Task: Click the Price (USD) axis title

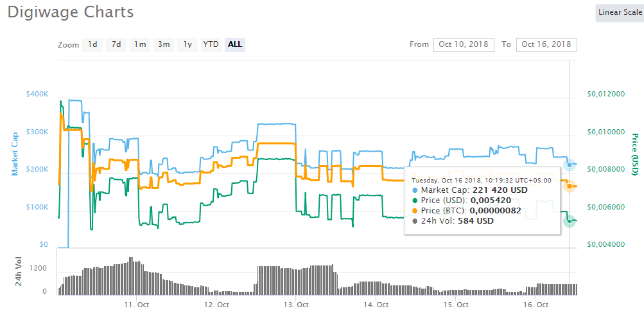Action: [x=634, y=154]
